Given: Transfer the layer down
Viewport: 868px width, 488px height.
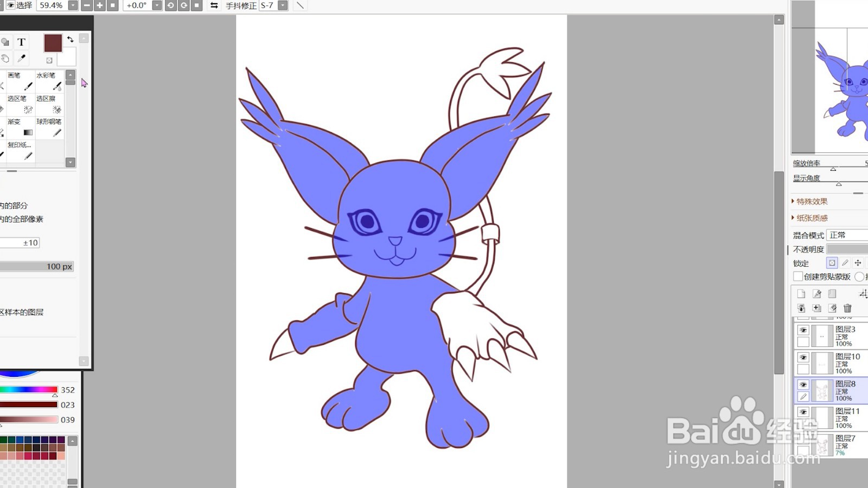Looking at the screenshot, I should pos(801,308).
